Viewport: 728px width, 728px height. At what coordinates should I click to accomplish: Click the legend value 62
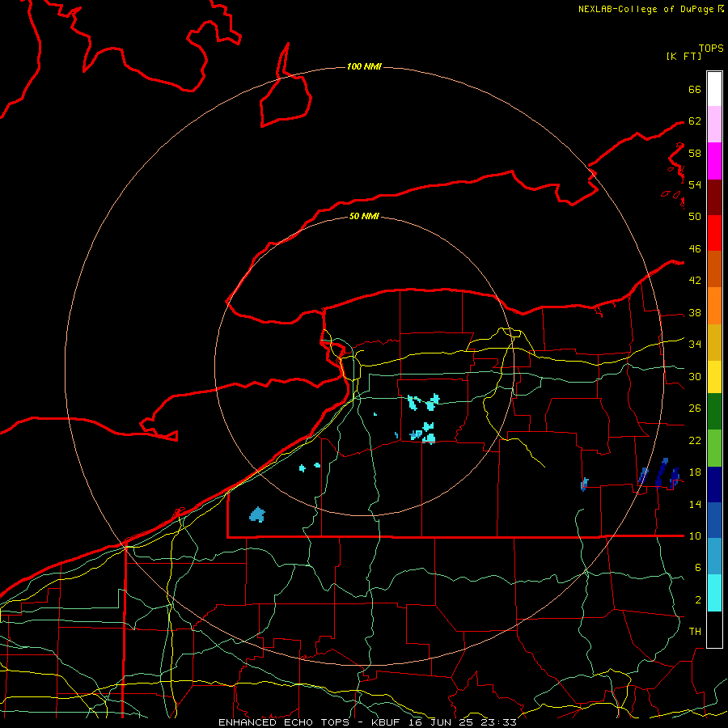[x=695, y=121]
